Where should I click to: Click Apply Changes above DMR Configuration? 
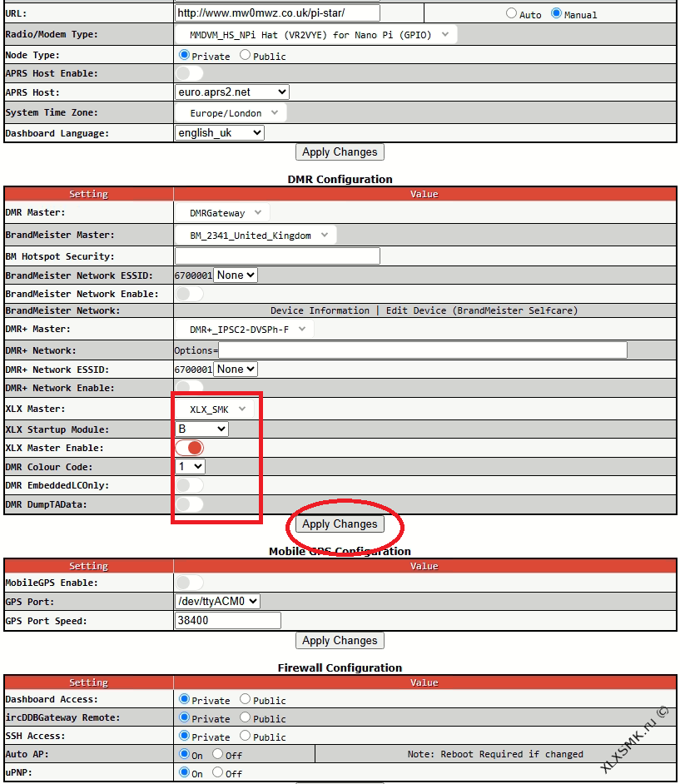pyautogui.click(x=340, y=152)
